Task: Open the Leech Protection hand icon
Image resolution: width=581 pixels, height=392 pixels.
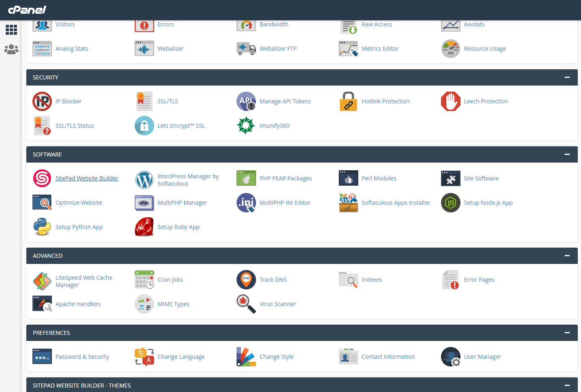Action: click(x=451, y=101)
